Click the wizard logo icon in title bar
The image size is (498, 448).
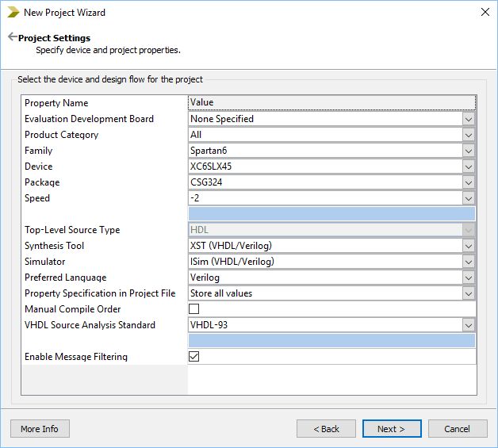pyautogui.click(x=13, y=13)
